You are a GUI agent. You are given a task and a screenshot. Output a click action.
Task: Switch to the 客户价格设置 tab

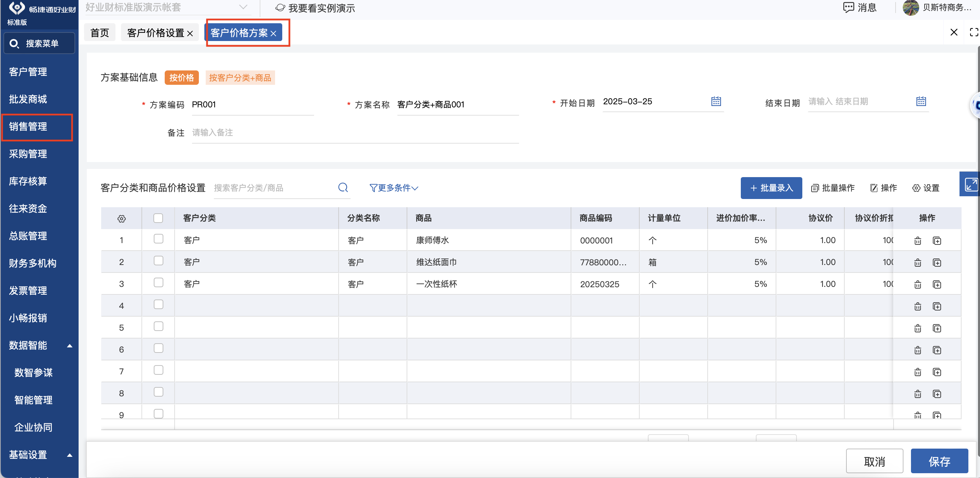click(155, 33)
